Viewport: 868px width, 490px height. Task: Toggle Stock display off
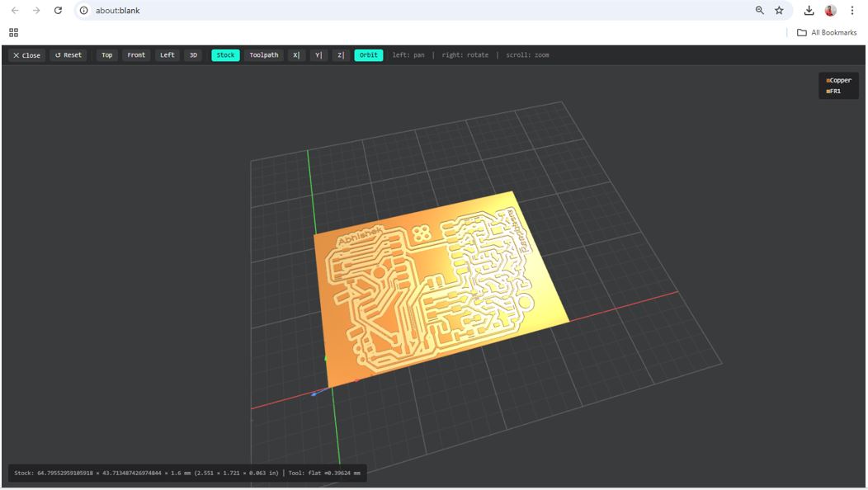225,55
